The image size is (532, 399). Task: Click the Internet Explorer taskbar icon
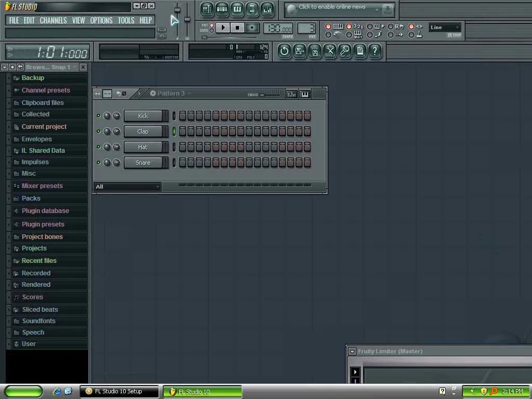pos(57,391)
